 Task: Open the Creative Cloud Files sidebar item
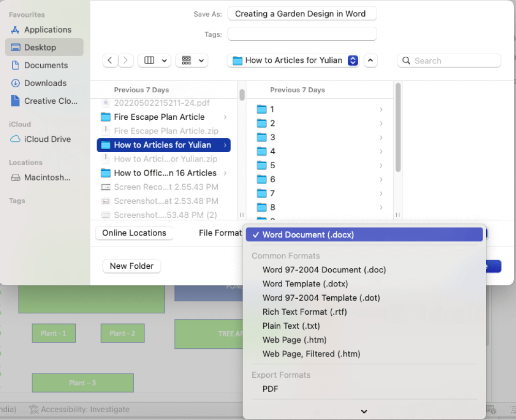click(x=51, y=101)
